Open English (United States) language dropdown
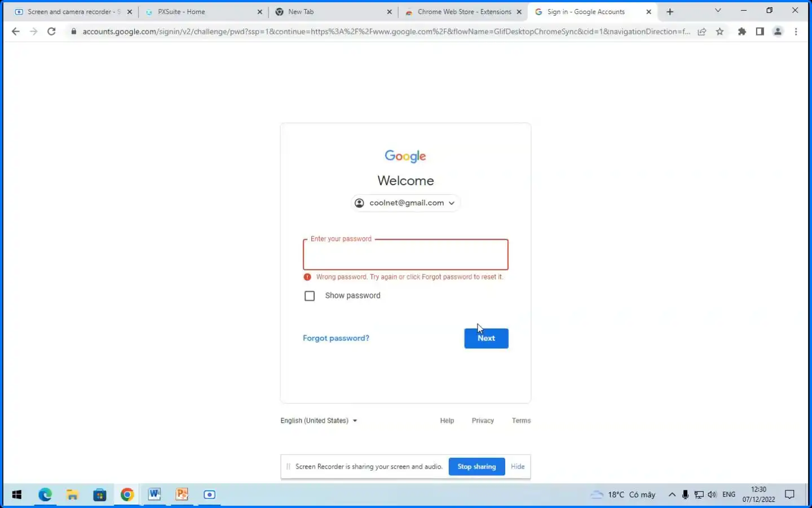 tap(319, 421)
